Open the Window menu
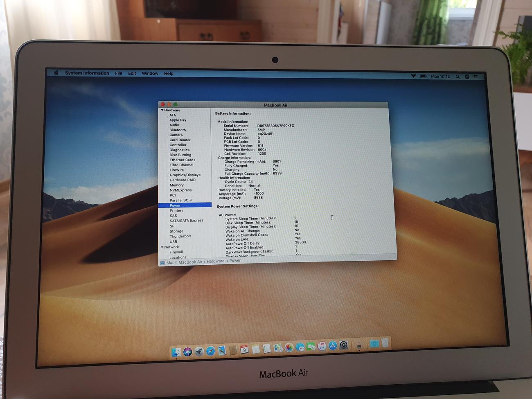This screenshot has width=532, height=399. (x=150, y=74)
